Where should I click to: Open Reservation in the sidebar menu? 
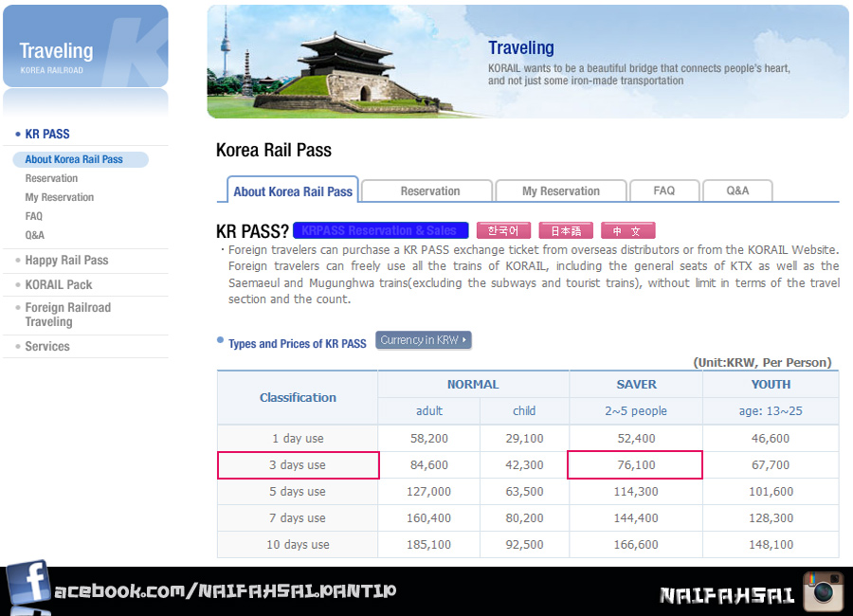pyautogui.click(x=51, y=178)
